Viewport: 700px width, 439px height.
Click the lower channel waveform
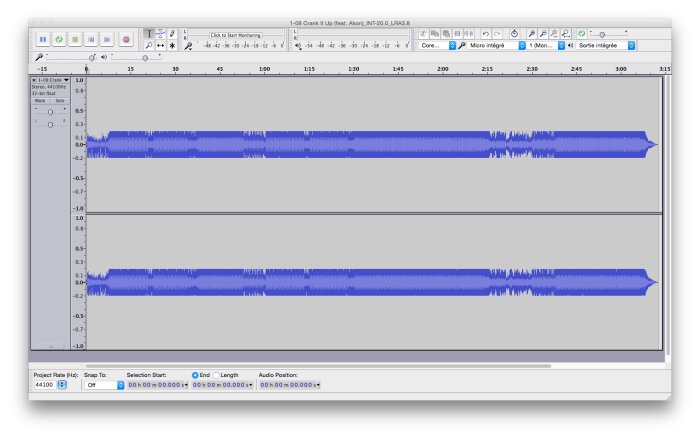click(374, 282)
